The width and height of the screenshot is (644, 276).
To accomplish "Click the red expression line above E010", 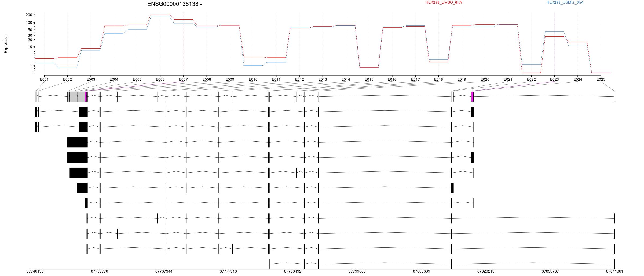I will tap(253, 57).
